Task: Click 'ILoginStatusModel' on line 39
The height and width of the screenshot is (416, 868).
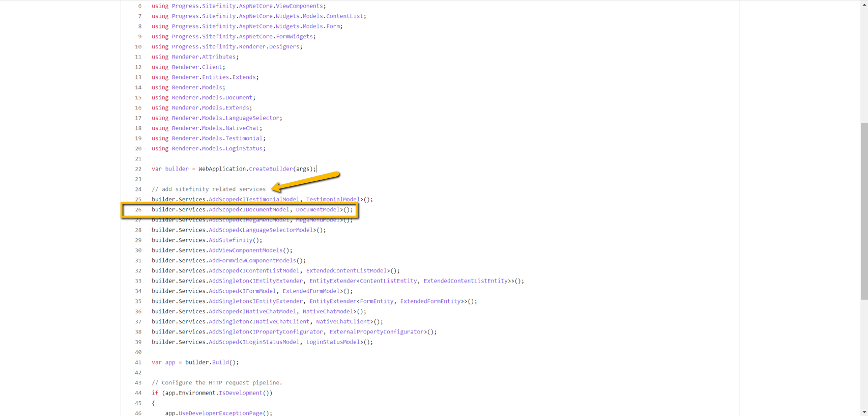Action: click(271, 342)
